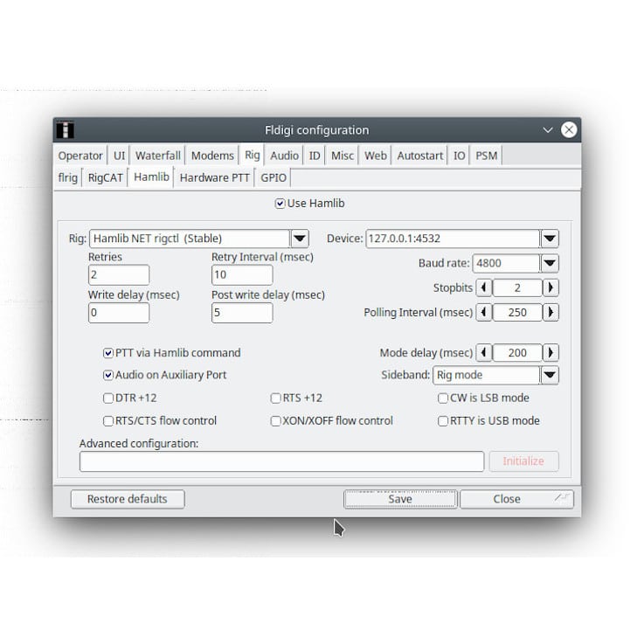The height and width of the screenshot is (644, 644).
Task: Enable RTS +12 checkbox
Action: point(275,398)
